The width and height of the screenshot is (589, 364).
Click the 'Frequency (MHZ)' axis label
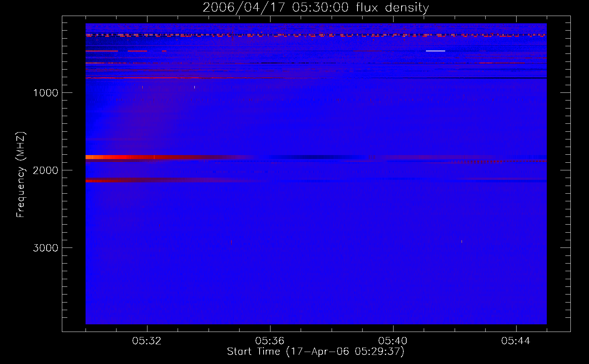click(21, 175)
